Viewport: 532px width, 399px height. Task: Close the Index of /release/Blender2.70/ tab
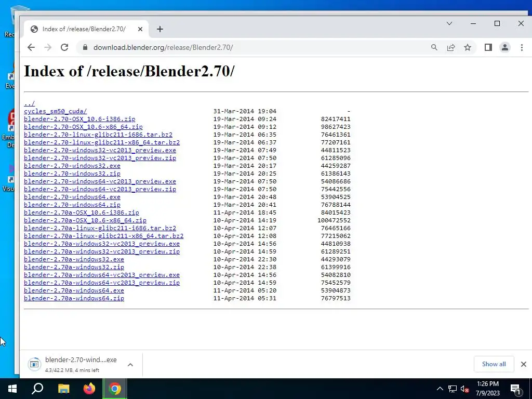coord(140,29)
